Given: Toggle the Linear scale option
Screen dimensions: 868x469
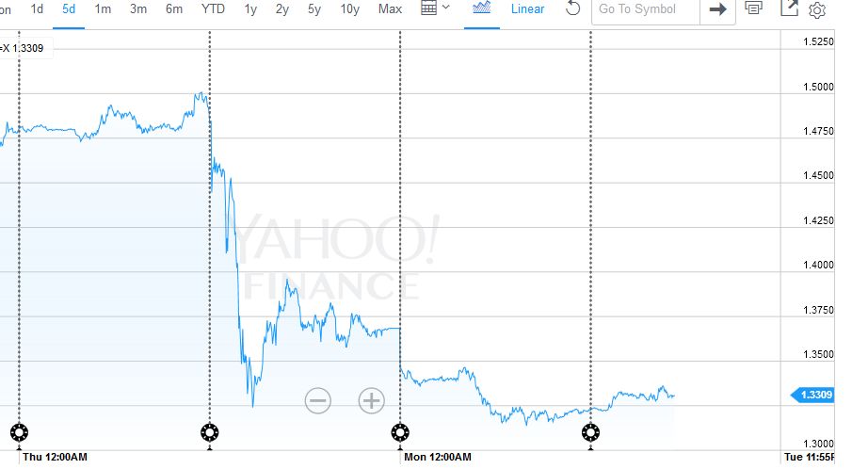Looking at the screenshot, I should point(527,9).
